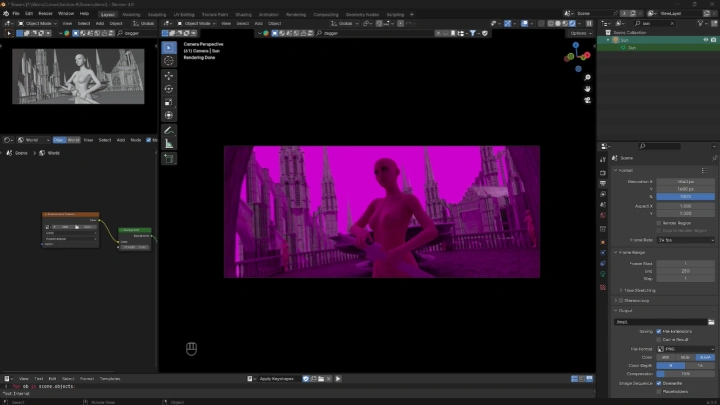Open the World properties tab
The width and height of the screenshot is (720, 405).
(603, 215)
